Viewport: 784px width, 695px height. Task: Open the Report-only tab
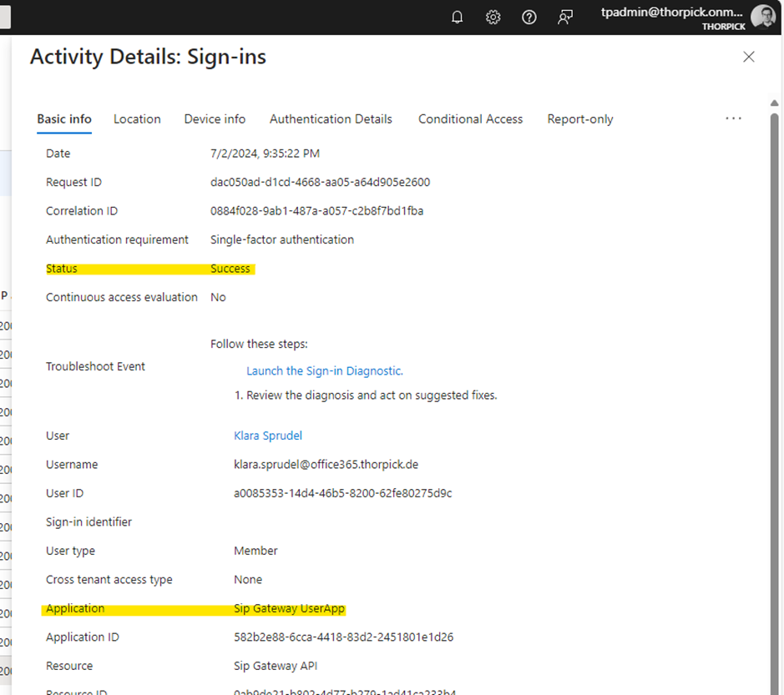point(580,119)
